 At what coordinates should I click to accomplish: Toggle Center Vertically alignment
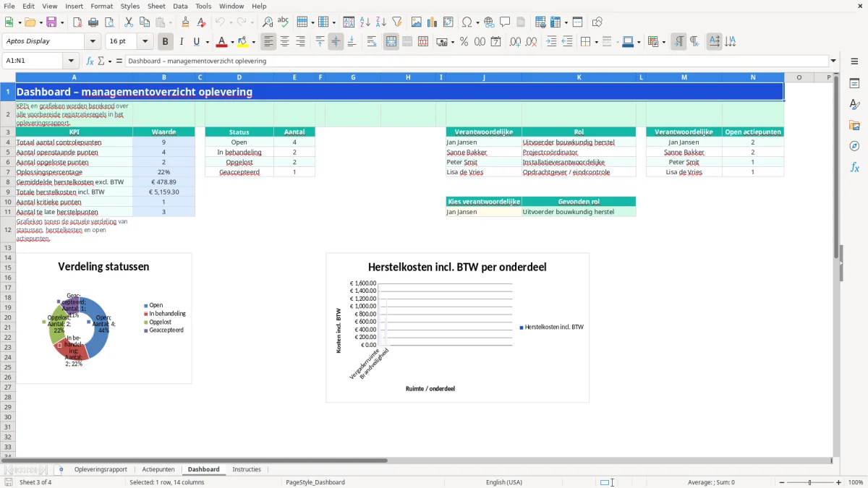point(336,42)
